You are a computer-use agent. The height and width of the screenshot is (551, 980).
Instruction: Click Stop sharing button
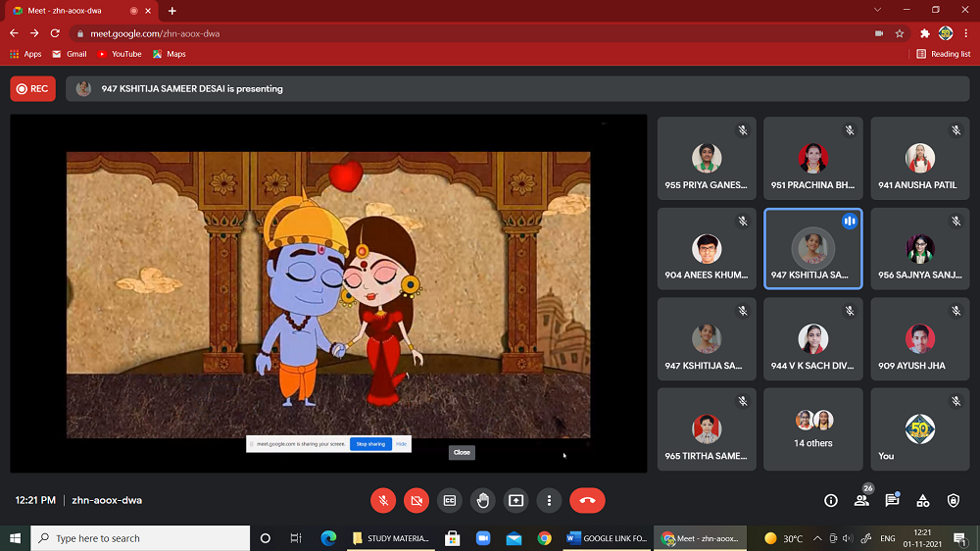pyautogui.click(x=370, y=444)
